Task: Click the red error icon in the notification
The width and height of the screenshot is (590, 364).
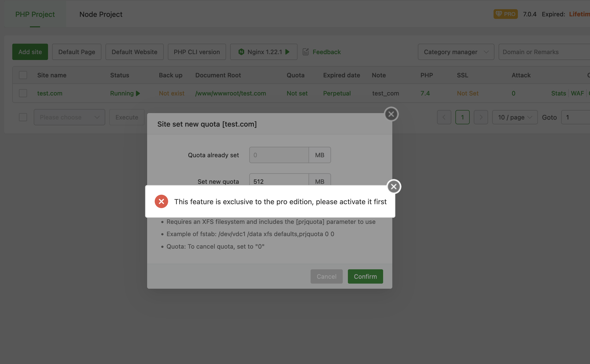Action: [x=161, y=201]
